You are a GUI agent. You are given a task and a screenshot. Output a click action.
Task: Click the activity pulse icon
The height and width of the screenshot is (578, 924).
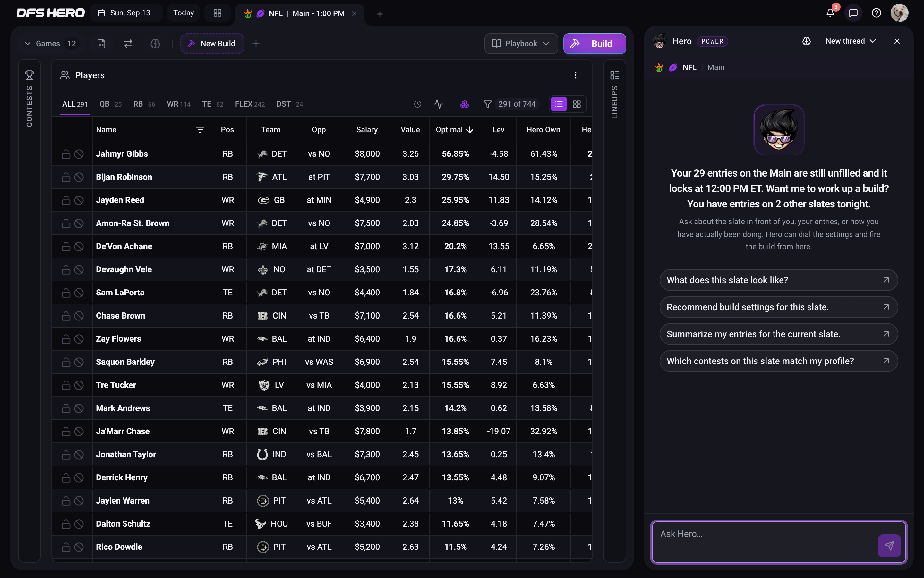click(x=438, y=104)
